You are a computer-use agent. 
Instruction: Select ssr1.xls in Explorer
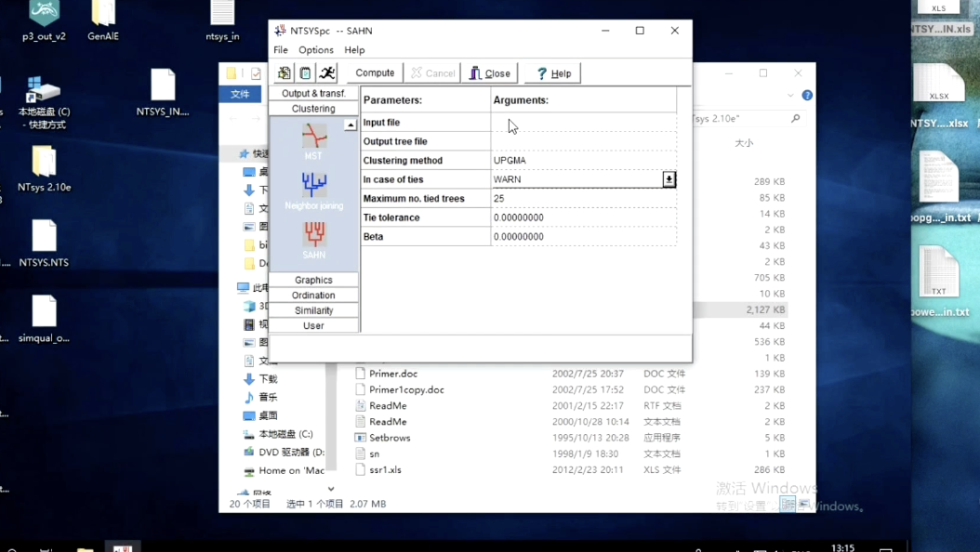click(x=385, y=469)
